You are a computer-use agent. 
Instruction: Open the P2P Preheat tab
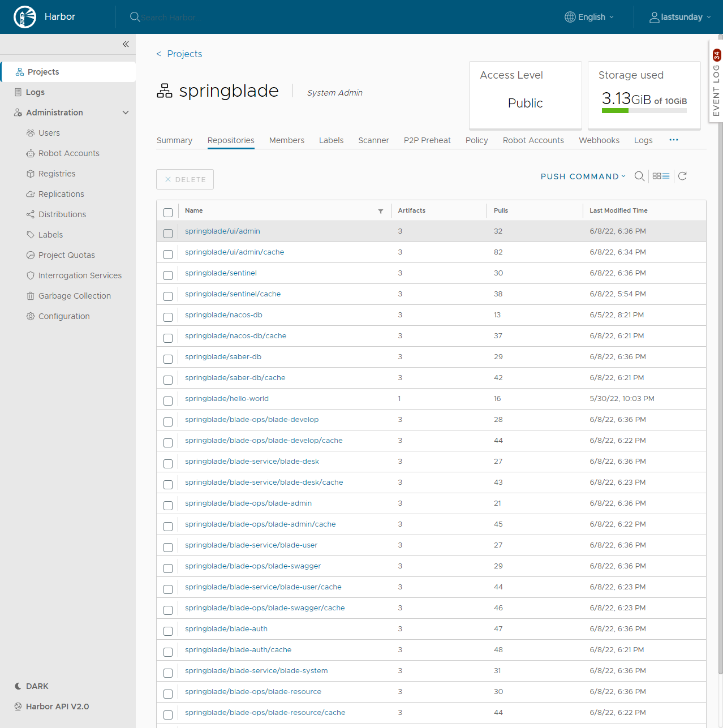pos(427,140)
